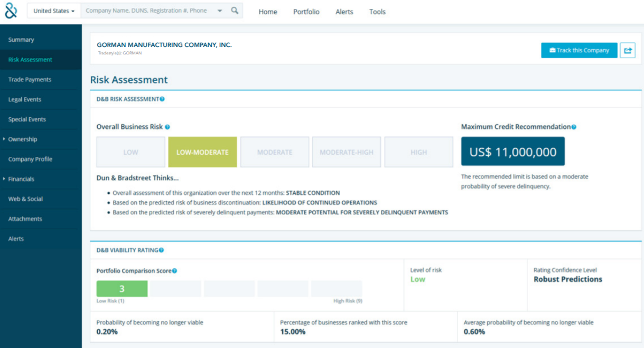The height and width of the screenshot is (348, 644).
Task: Click the highlighted LOW-MODERATE risk box
Action: pos(202,152)
